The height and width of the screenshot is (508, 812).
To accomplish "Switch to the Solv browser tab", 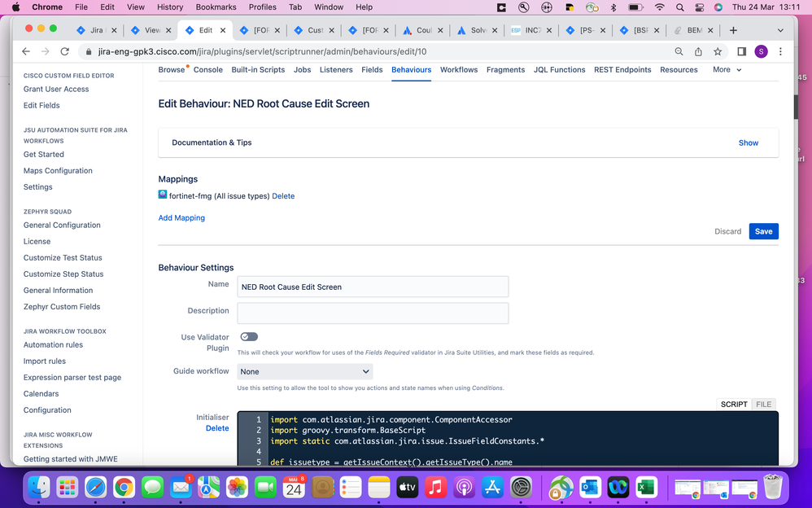I will (x=478, y=30).
